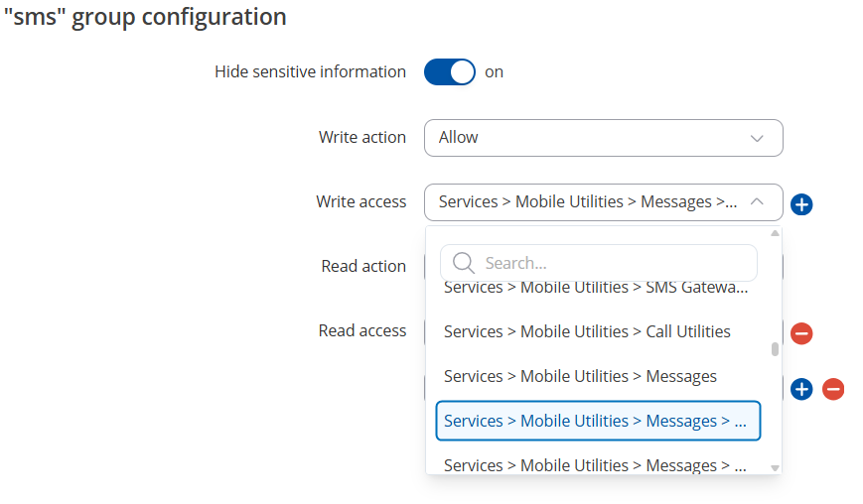Collapse Write access using its up chevron

[x=758, y=201]
